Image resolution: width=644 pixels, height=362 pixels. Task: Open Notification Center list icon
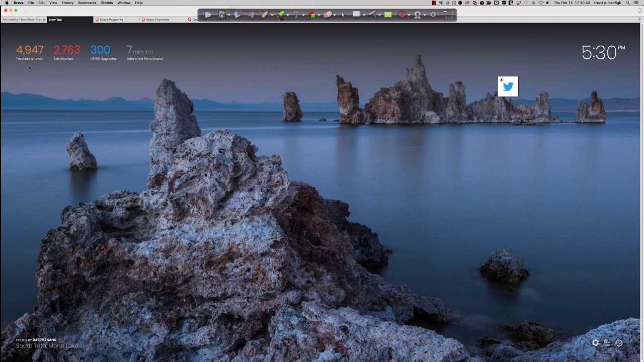tap(636, 3)
